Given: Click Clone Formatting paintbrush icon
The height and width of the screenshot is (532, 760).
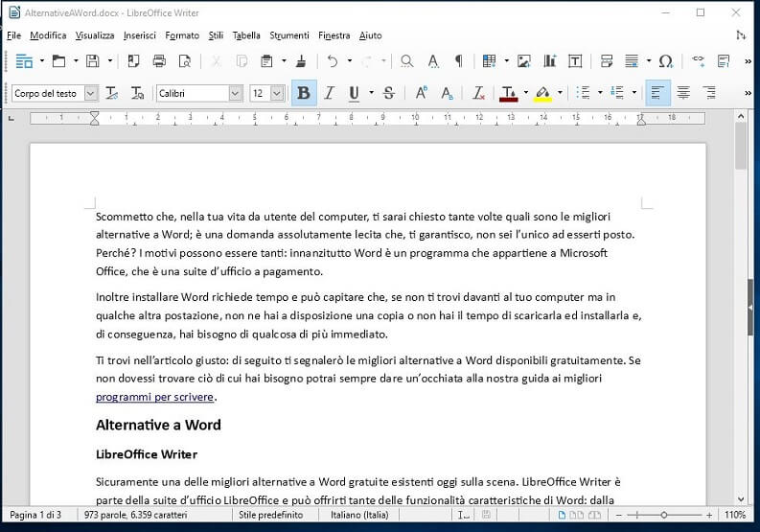Looking at the screenshot, I should [301, 61].
